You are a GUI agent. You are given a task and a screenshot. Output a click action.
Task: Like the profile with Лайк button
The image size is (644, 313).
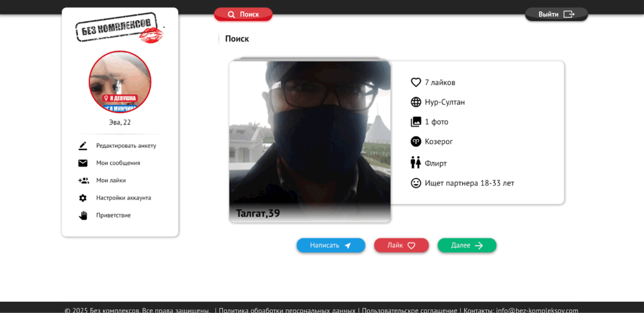point(401,245)
